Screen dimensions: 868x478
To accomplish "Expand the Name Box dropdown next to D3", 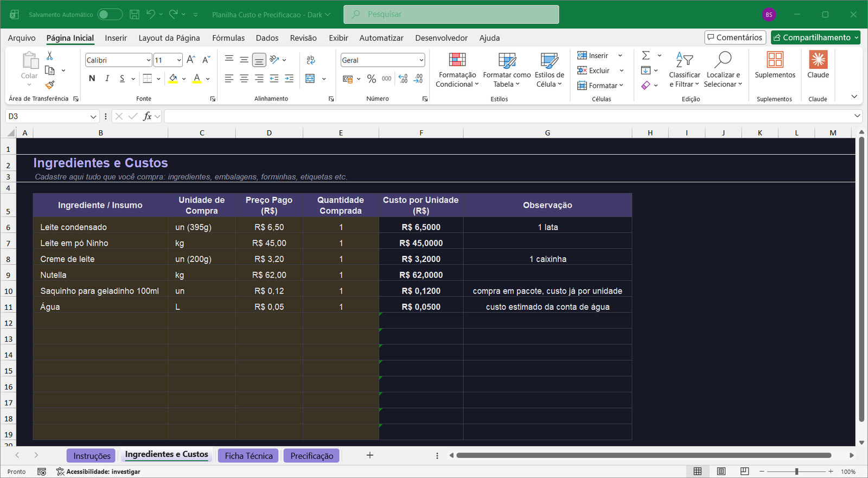I will click(93, 117).
